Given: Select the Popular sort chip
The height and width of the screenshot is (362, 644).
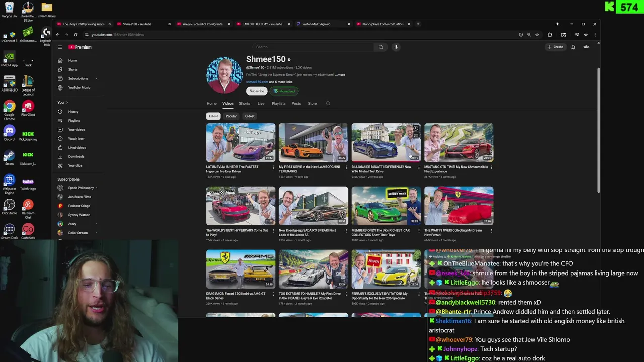Looking at the screenshot, I should [x=231, y=116].
